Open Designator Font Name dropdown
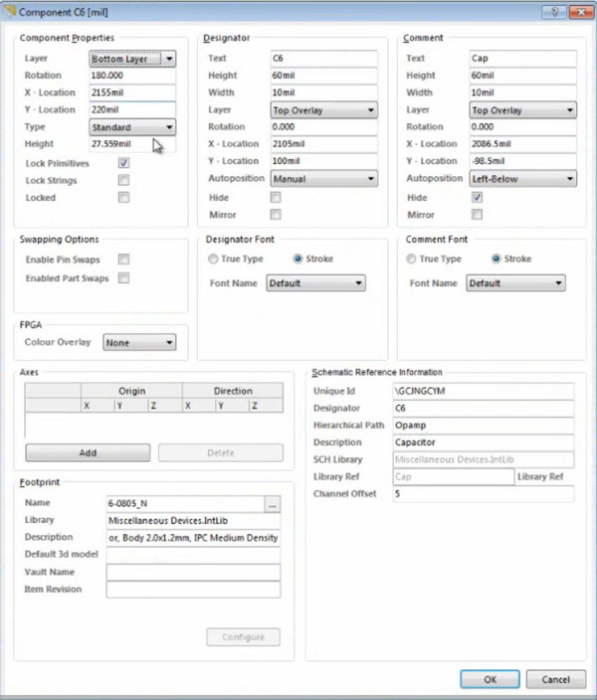The height and width of the screenshot is (700, 597). tap(316, 283)
